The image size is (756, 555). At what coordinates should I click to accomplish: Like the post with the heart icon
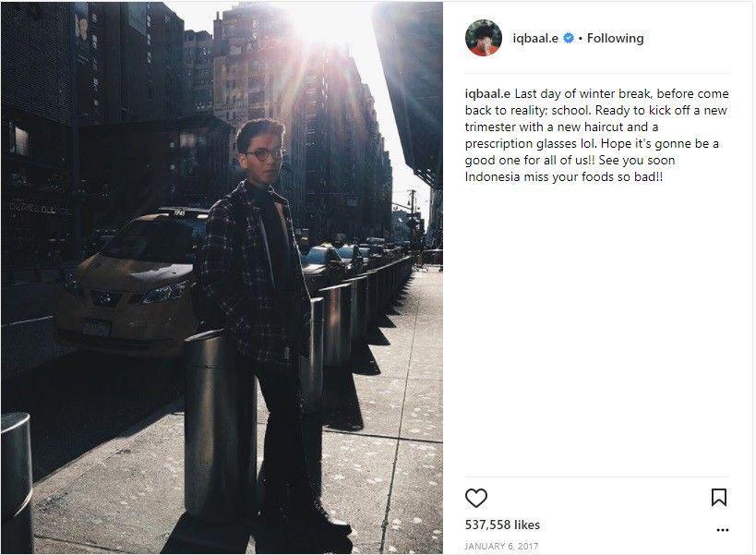coord(476,498)
